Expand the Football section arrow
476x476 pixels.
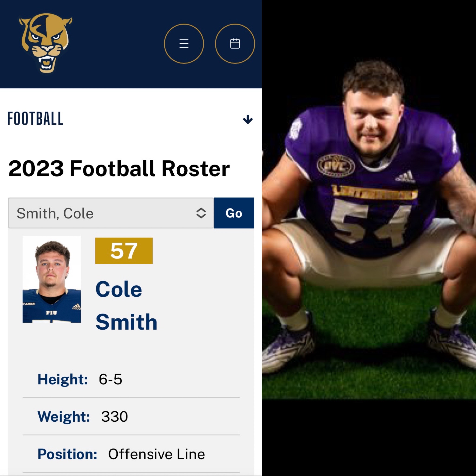point(248,119)
